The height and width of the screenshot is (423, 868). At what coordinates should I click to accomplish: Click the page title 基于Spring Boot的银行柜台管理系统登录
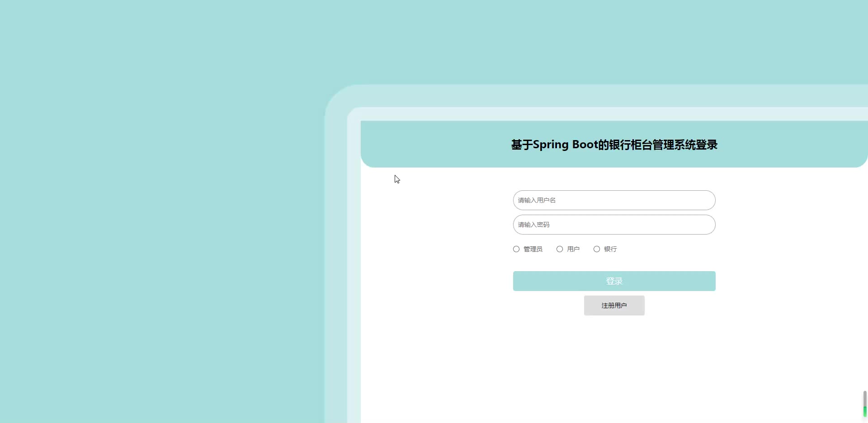pyautogui.click(x=614, y=145)
